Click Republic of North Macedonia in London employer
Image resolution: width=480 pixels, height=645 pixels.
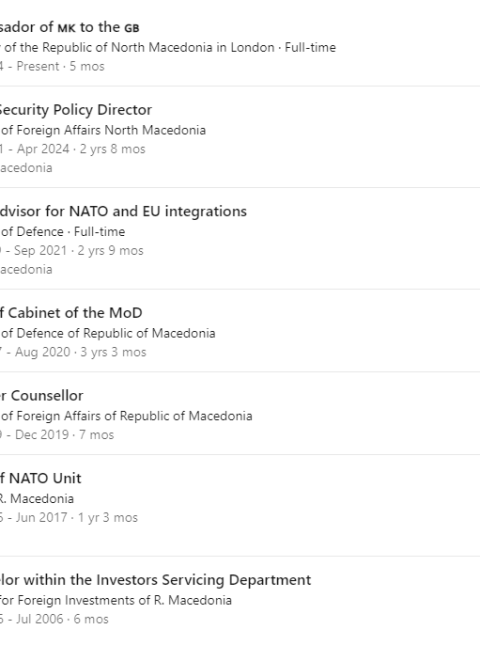(168, 47)
